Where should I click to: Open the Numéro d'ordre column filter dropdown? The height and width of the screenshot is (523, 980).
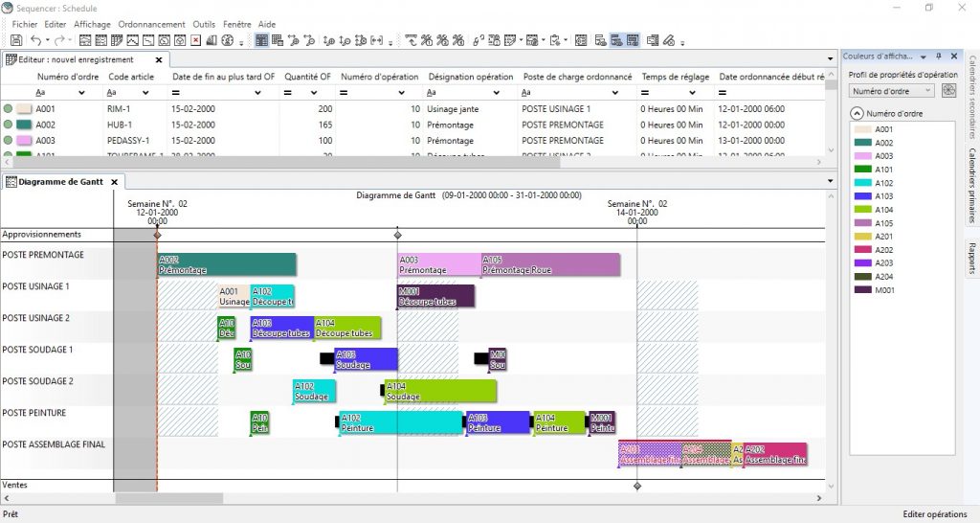pos(81,93)
